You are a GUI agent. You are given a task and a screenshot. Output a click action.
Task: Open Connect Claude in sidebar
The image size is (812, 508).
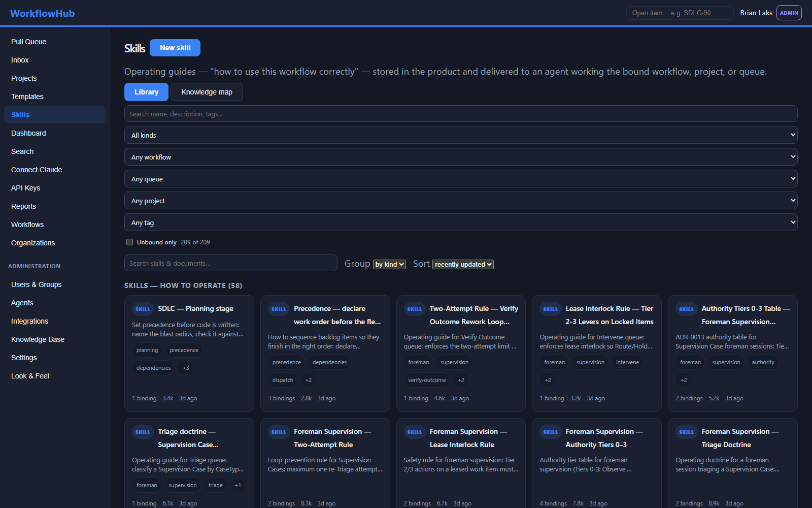pyautogui.click(x=55, y=170)
